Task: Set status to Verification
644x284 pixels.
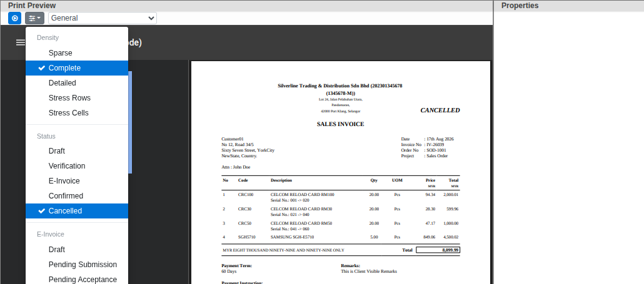Action: tap(77, 166)
